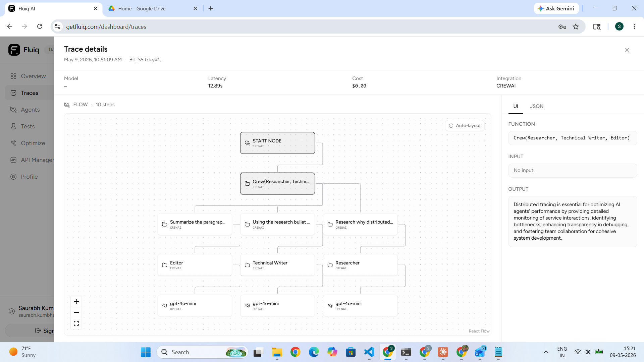The width and height of the screenshot is (644, 362).
Task: Zoom out on the flow canvas
Action: 76,312
